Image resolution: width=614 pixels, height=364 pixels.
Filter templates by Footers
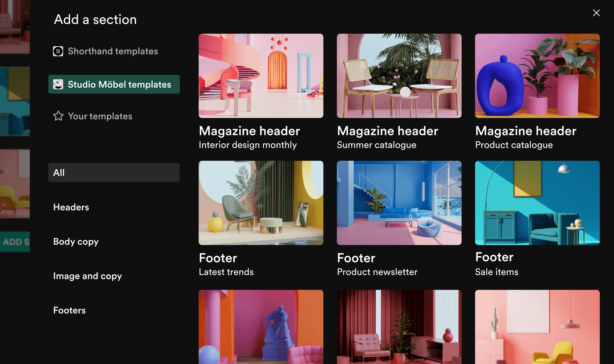[69, 310]
